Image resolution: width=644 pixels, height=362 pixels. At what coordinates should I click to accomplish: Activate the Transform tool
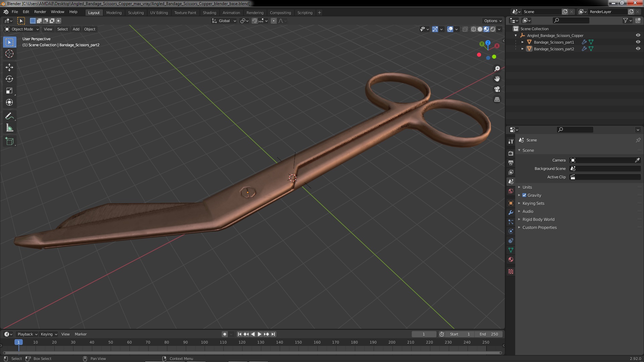9,102
